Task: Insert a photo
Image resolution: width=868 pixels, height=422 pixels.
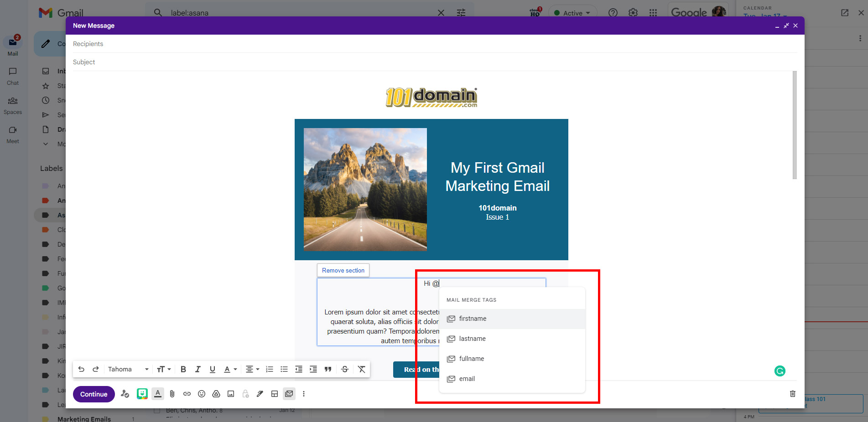Action: 231,394
